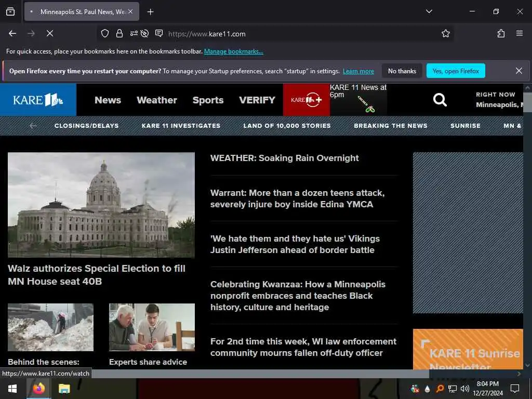The image size is (532, 399).
Task: Open the WI law enforcement mourns story
Action: point(303,347)
